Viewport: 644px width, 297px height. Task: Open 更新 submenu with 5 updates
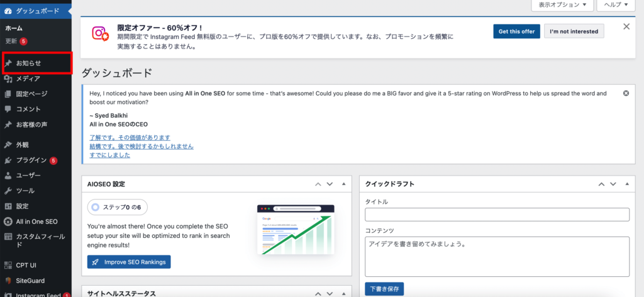(16, 41)
